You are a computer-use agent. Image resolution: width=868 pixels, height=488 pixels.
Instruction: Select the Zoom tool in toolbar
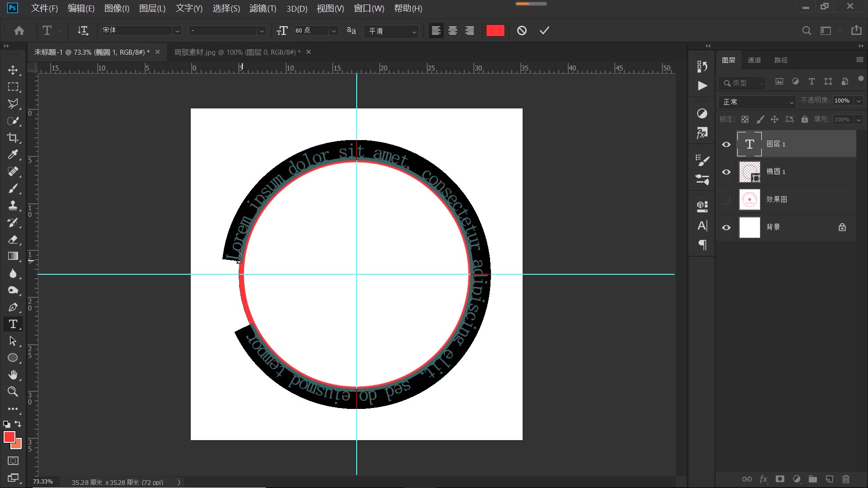click(x=13, y=391)
